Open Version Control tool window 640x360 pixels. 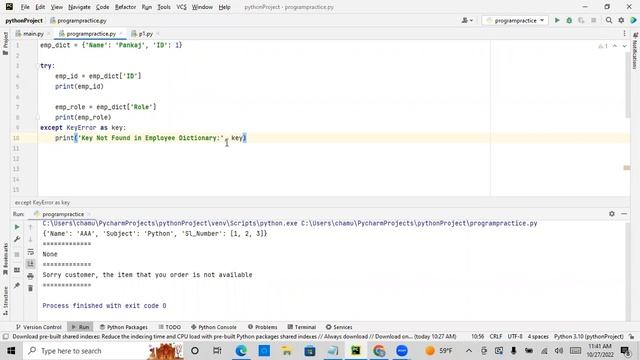pos(38,327)
